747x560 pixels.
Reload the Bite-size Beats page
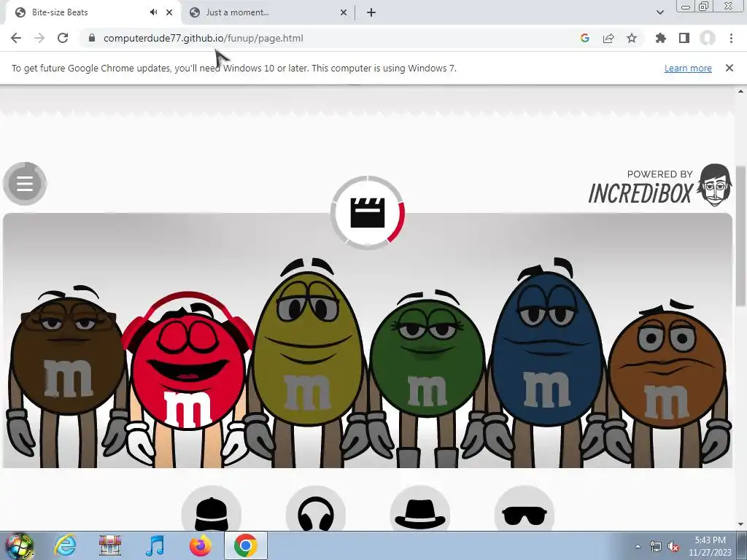pos(63,38)
